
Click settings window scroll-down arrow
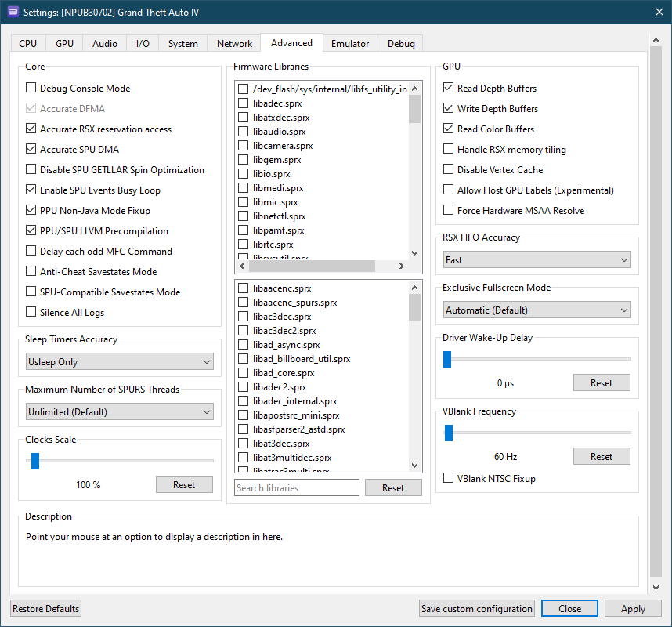pyautogui.click(x=656, y=587)
